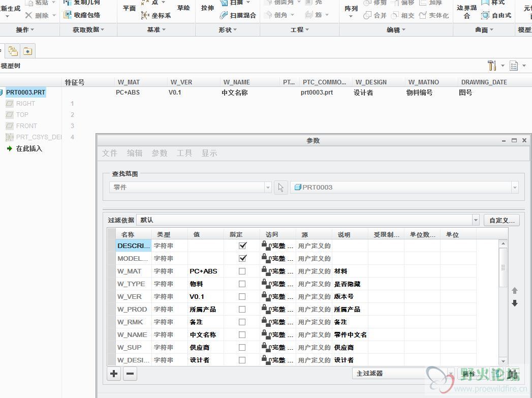Click the Coordinate System (坐标系) tool
532x398 pixels.
point(156,15)
